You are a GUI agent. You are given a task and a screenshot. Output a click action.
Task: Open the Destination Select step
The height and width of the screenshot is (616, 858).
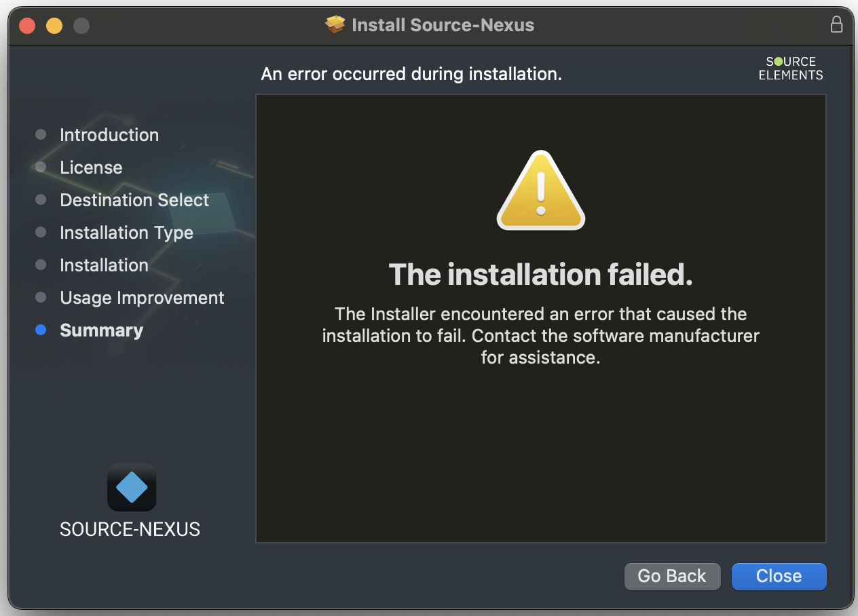(x=134, y=200)
